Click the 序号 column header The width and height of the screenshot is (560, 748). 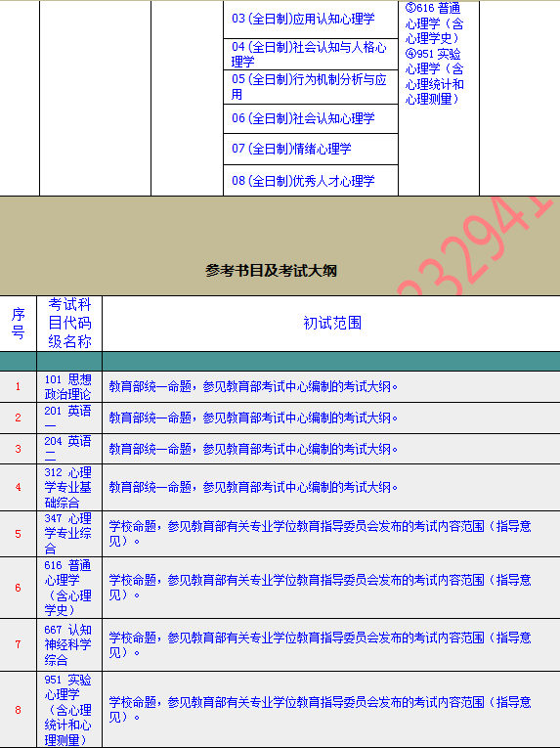coord(19,323)
